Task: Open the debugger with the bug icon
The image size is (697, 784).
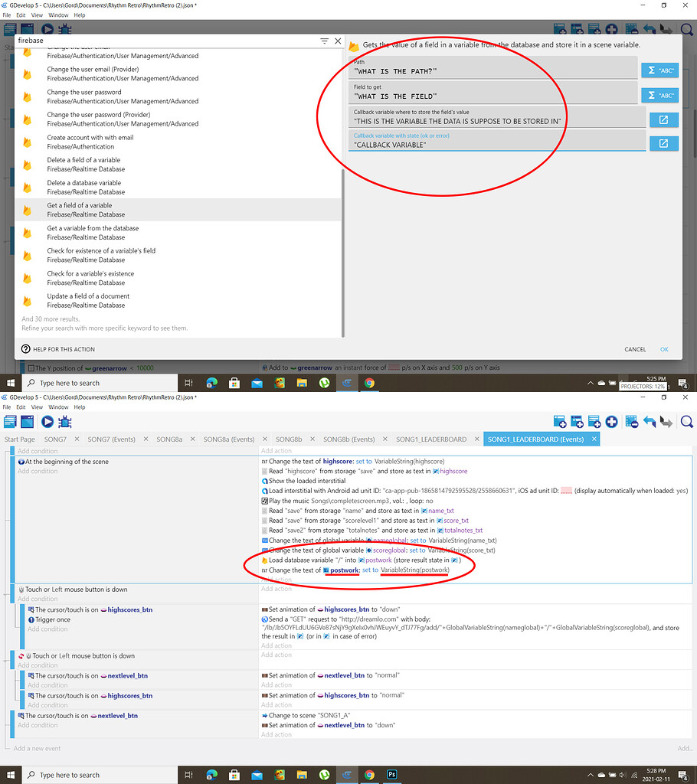Action: click(64, 422)
